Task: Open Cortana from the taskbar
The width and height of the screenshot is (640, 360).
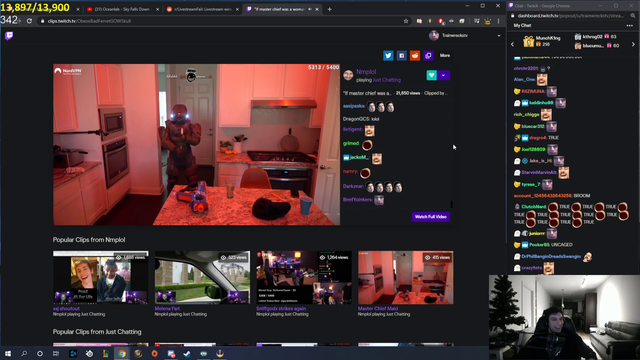Action: (x=40, y=353)
